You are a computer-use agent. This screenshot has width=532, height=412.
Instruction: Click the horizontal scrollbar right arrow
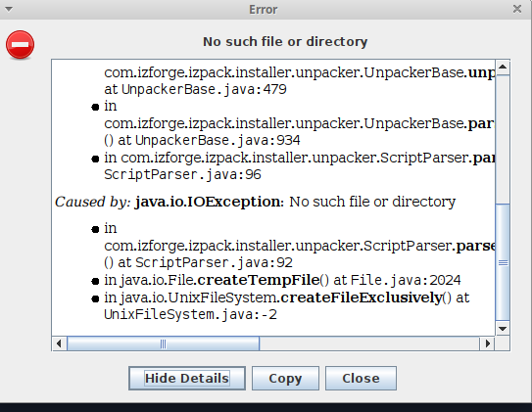click(x=488, y=343)
